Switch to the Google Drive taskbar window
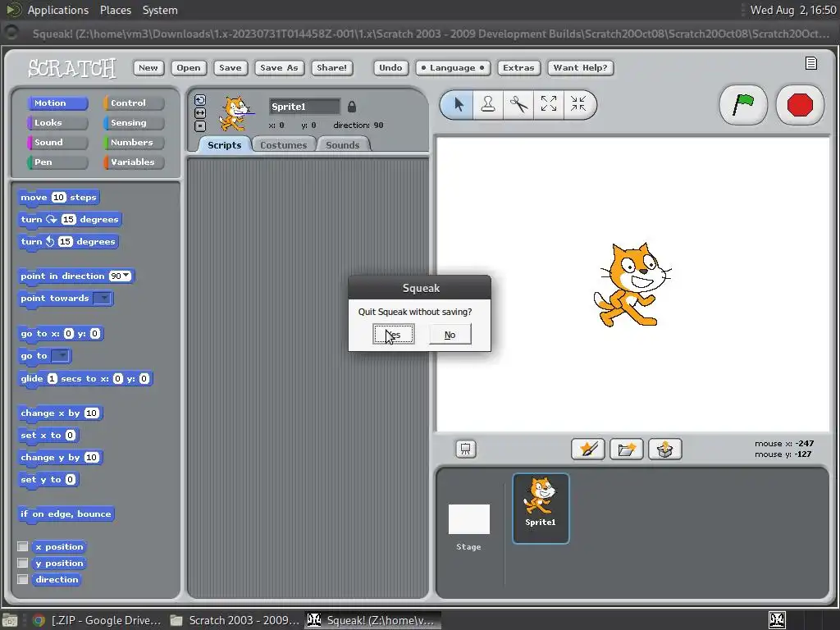The width and height of the screenshot is (840, 630). click(x=97, y=620)
